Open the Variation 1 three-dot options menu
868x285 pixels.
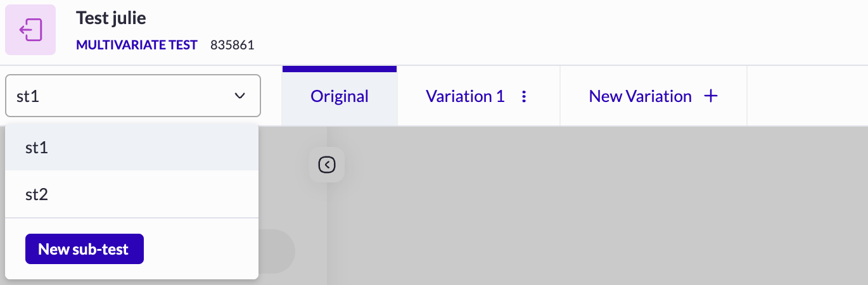524,96
